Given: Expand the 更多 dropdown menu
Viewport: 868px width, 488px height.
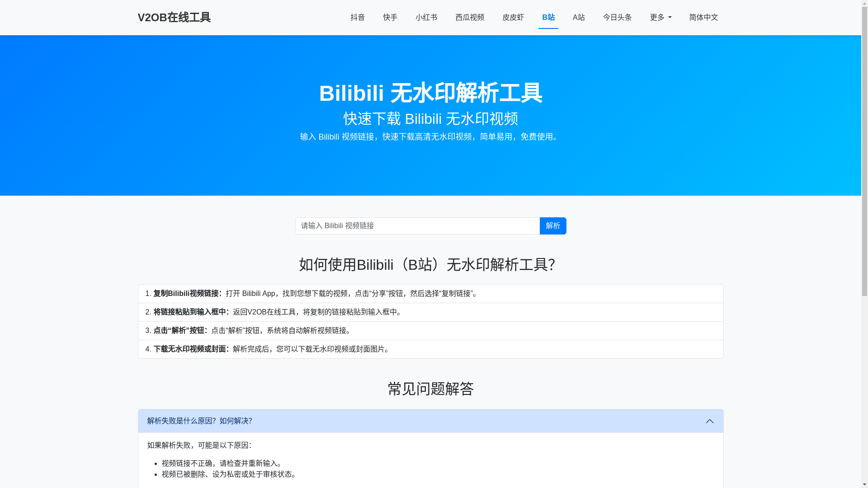Looking at the screenshot, I should tap(660, 17).
